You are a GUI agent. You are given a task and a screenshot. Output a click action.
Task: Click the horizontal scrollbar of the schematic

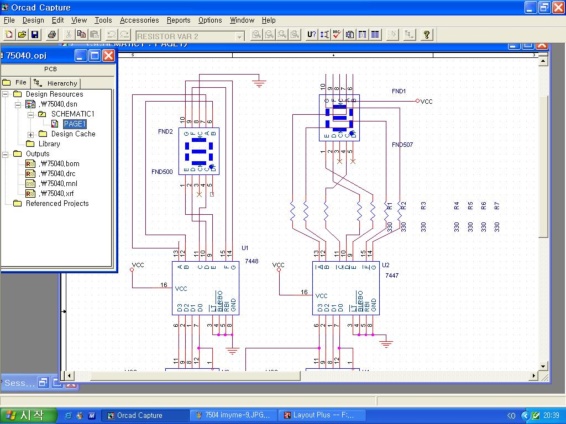(x=300, y=376)
